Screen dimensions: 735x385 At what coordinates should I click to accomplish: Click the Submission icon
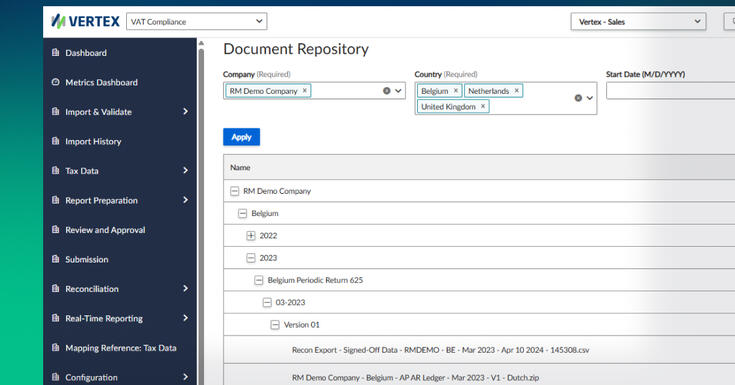tap(56, 259)
